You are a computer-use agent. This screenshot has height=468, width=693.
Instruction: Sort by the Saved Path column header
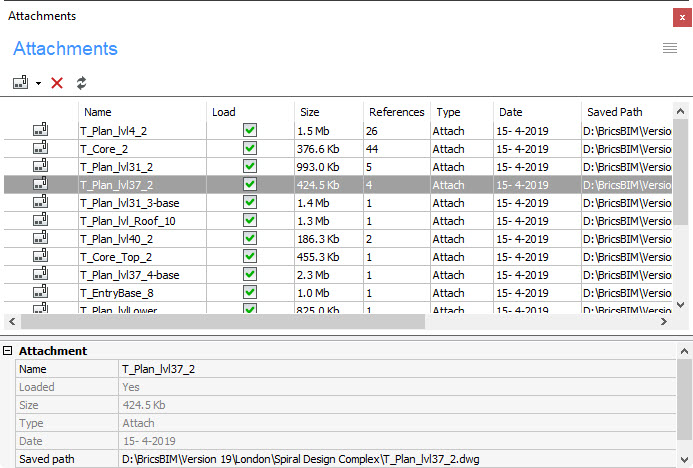(627, 112)
